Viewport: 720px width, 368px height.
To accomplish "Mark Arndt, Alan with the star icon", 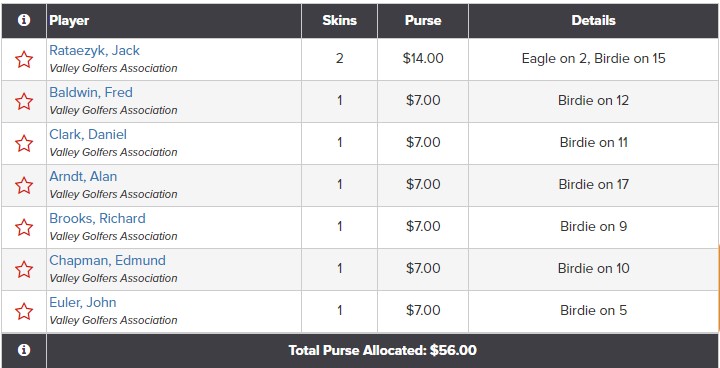I will [24, 186].
